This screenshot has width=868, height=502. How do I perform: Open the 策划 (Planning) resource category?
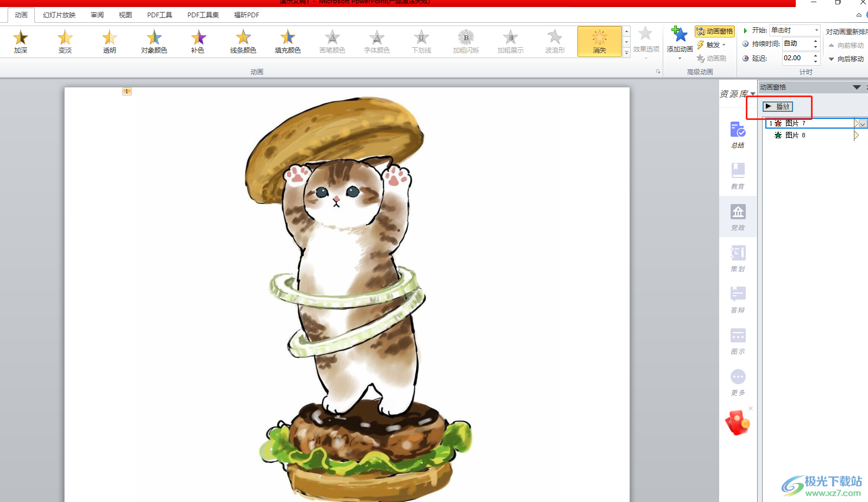pyautogui.click(x=738, y=259)
